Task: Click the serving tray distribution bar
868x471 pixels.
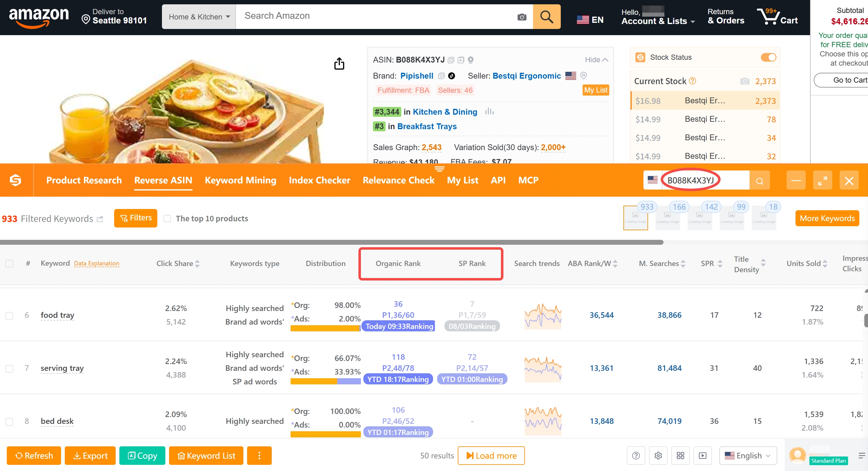Action: tap(325, 381)
